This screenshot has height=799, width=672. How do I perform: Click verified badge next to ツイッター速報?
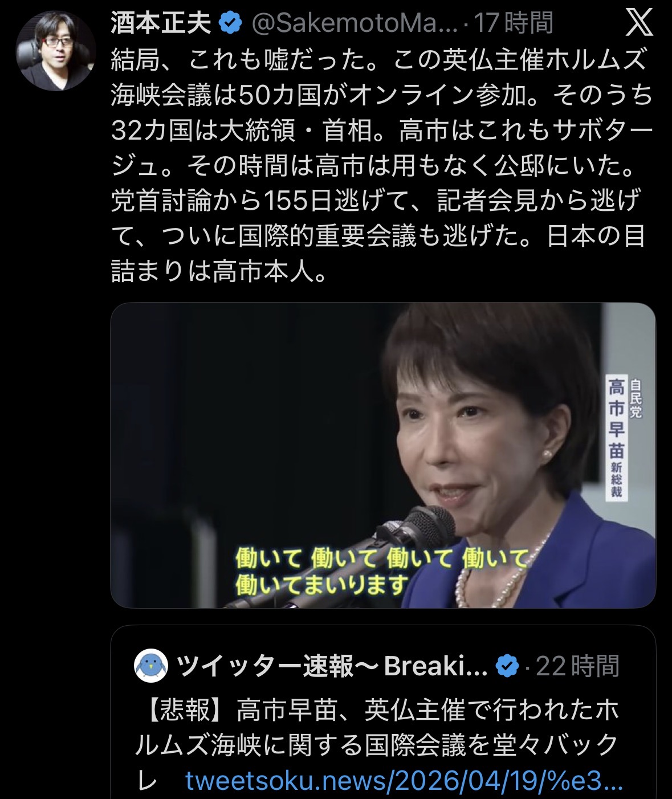[508, 666]
